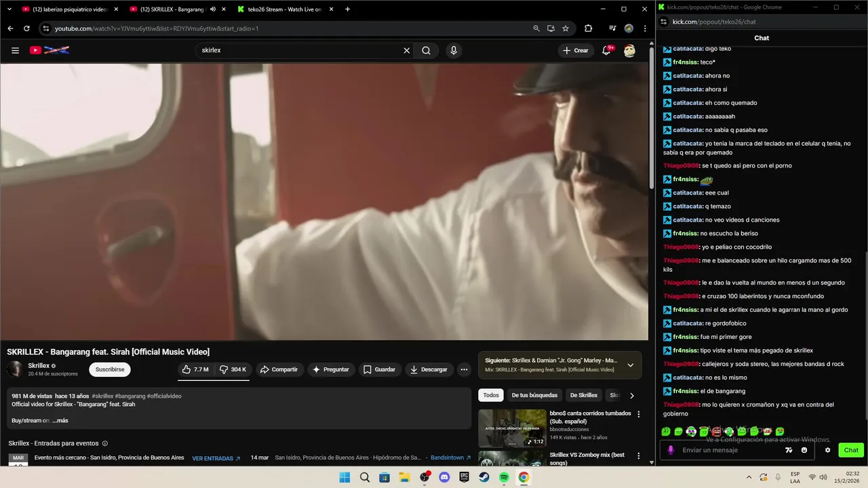
Task: Save the video with 'Guardar'
Action: click(379, 369)
